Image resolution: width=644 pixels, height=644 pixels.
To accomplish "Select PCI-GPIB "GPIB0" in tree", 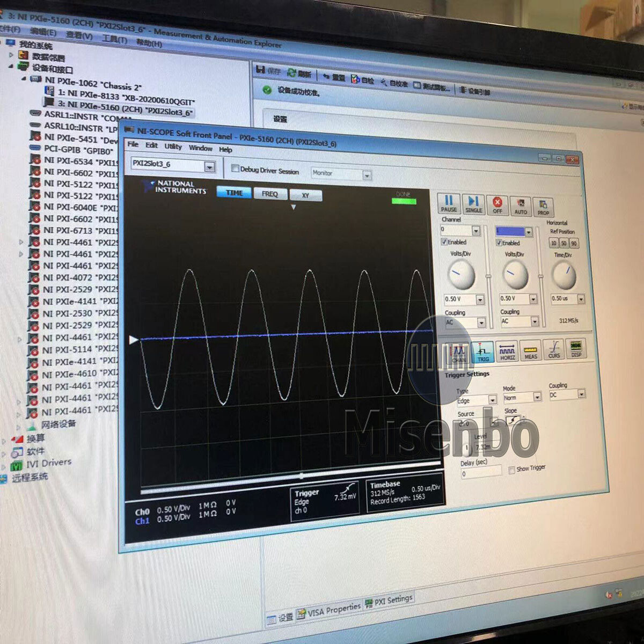I will 71,150.
